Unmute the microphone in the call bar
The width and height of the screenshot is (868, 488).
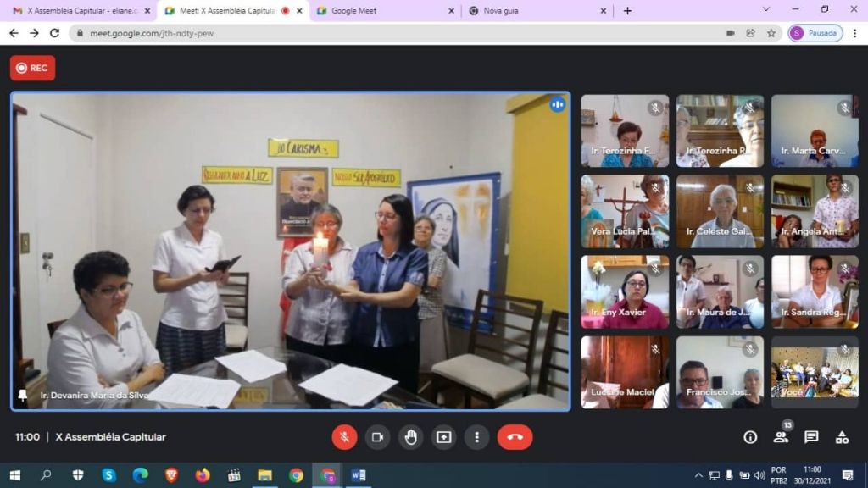(x=344, y=437)
